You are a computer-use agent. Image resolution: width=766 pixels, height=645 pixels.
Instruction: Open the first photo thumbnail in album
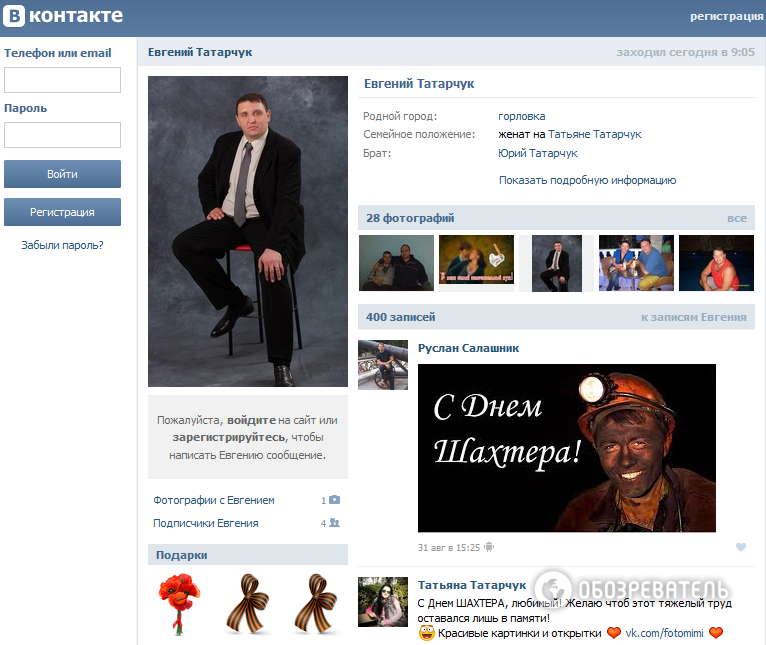(x=396, y=263)
